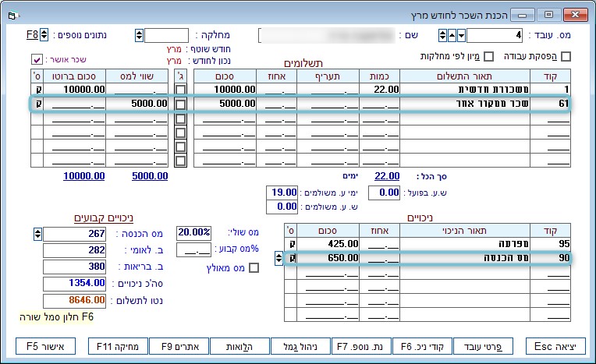Image resolution: width=596 pixels, height=364 pixels.
Task: Click the ש.ע. בפועל 0.00 field
Action: click(x=384, y=193)
